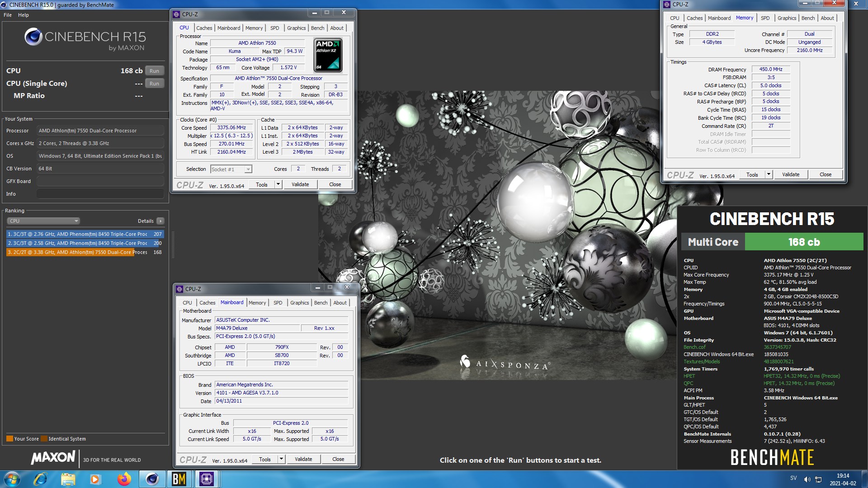
Task: Open the Windows Start menu orb
Action: [12, 479]
